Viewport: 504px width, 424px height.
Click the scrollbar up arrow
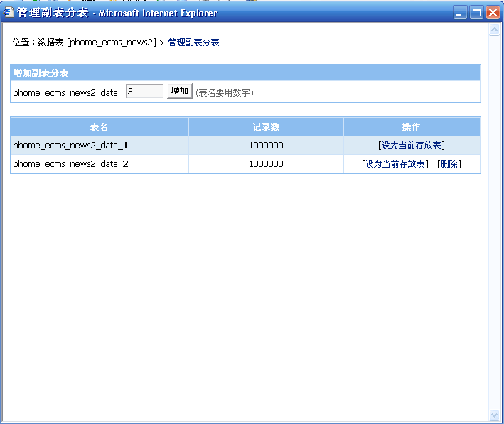(x=495, y=31)
